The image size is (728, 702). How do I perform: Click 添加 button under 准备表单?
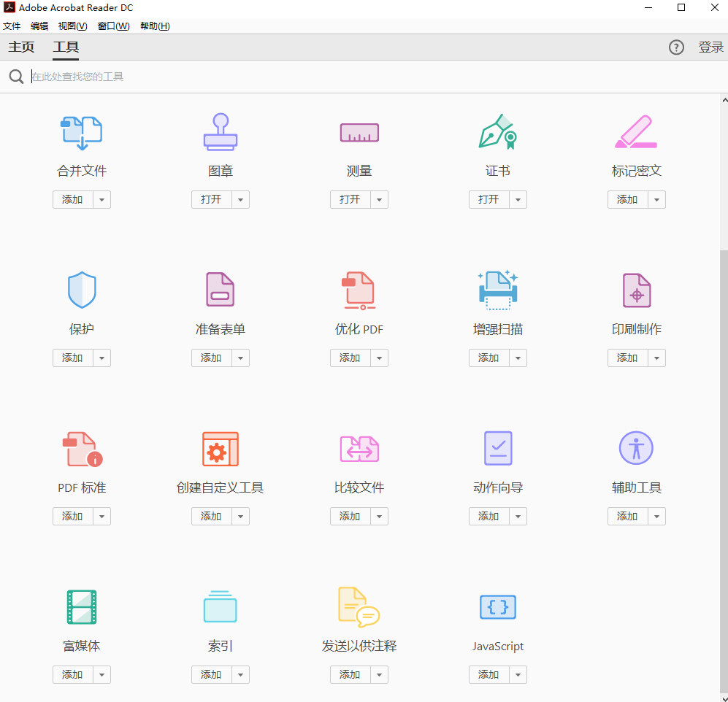point(211,358)
